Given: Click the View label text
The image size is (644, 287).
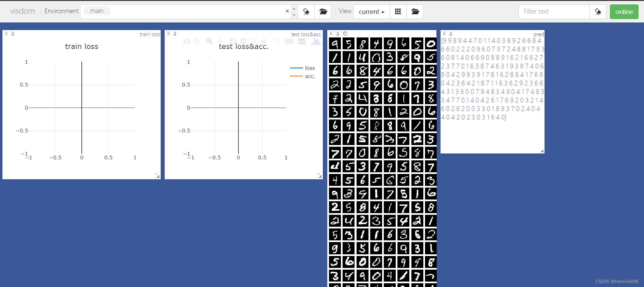Looking at the screenshot, I should (345, 11).
